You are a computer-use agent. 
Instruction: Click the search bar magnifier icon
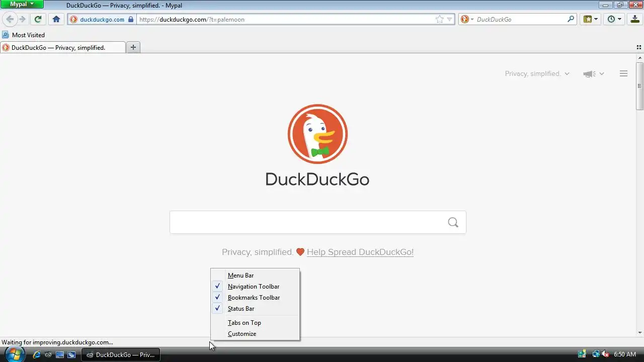coord(571,19)
